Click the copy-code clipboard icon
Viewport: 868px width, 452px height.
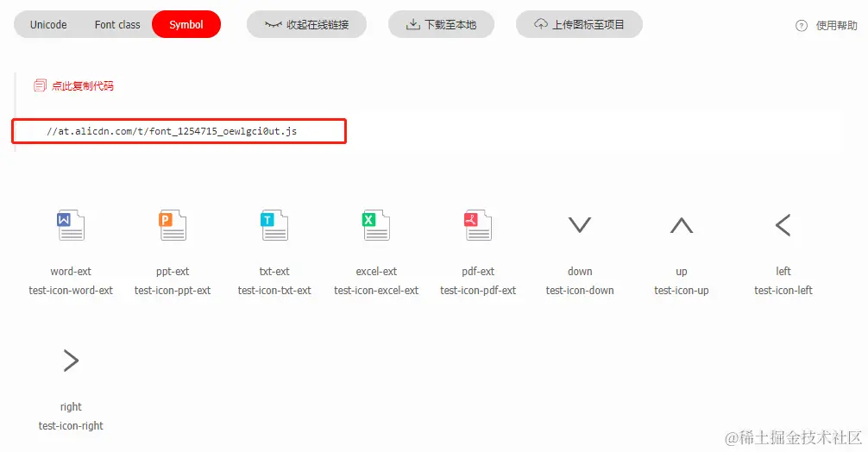pyautogui.click(x=40, y=85)
